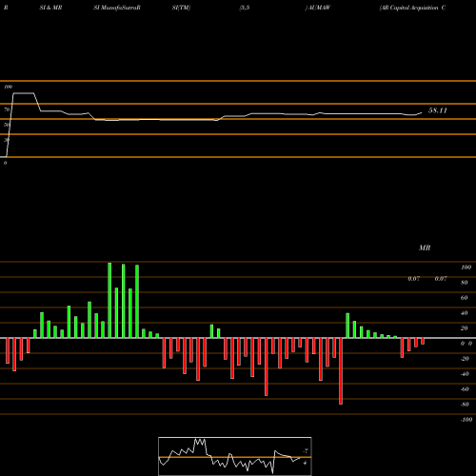The height and width of the screenshot is (476, 476).
Task: Click the -40 label on the MR axis
Action: tap(465, 374)
